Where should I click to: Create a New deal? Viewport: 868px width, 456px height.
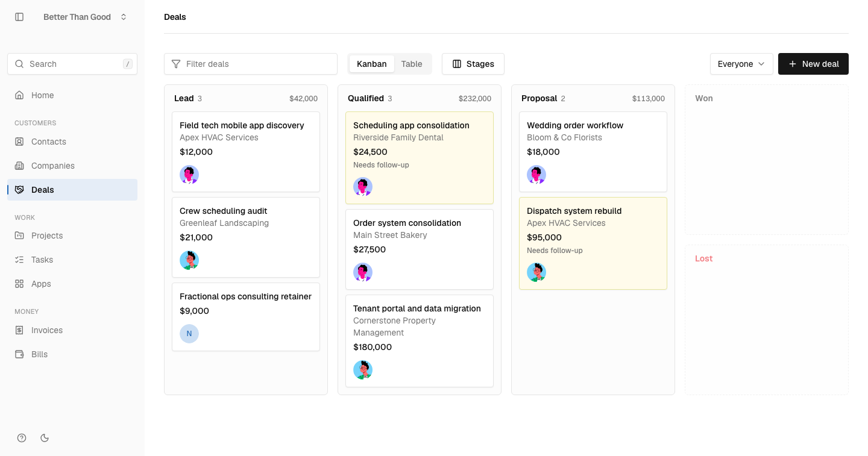coord(813,64)
